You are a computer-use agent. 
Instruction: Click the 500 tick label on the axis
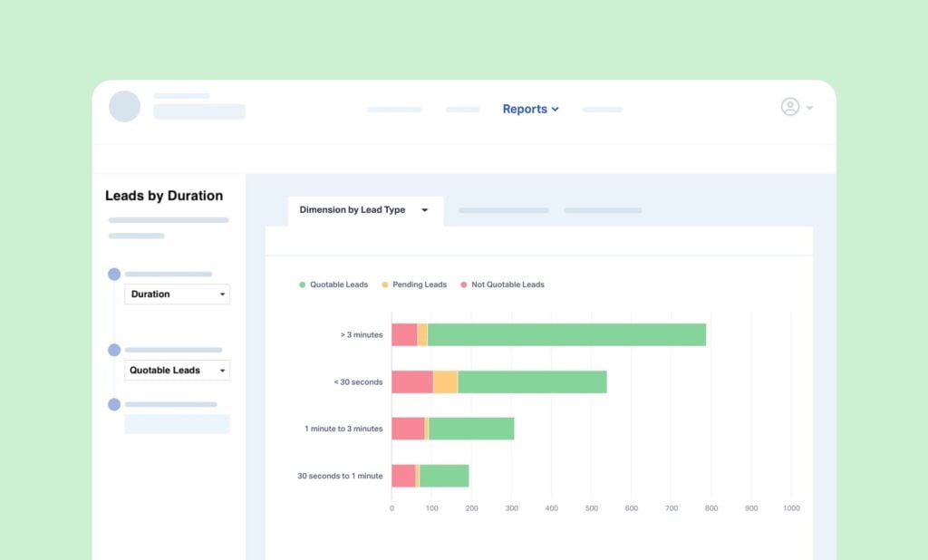click(x=591, y=508)
